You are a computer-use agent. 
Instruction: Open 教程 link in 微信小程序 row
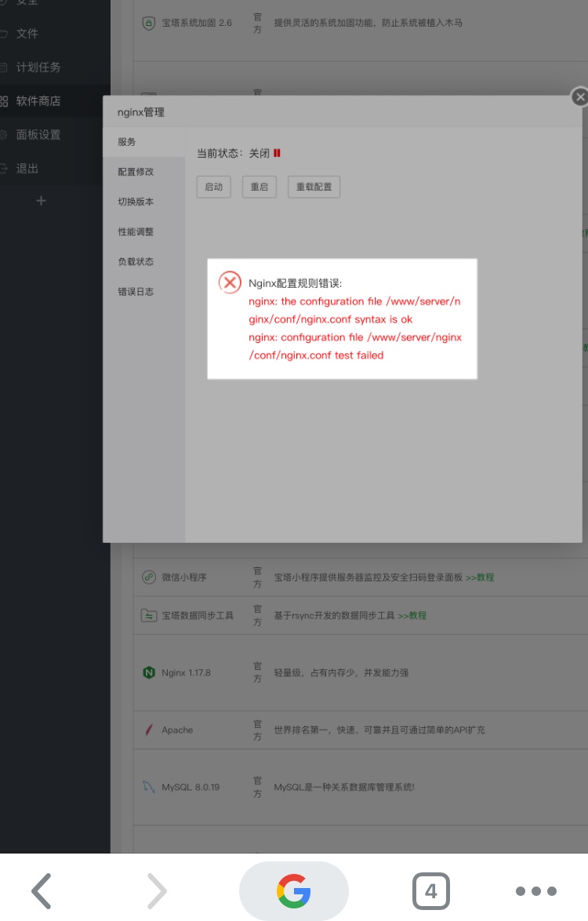(480, 577)
